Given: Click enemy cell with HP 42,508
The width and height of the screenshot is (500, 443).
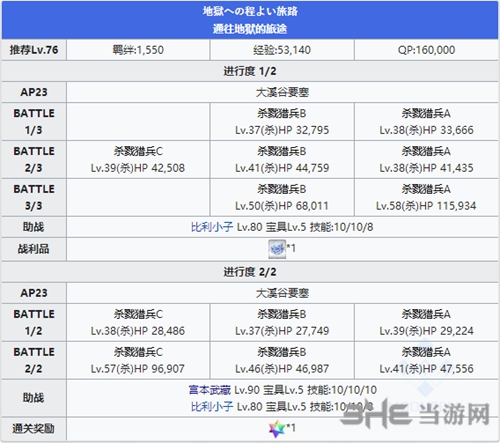Looking at the screenshot, I should click(138, 159).
